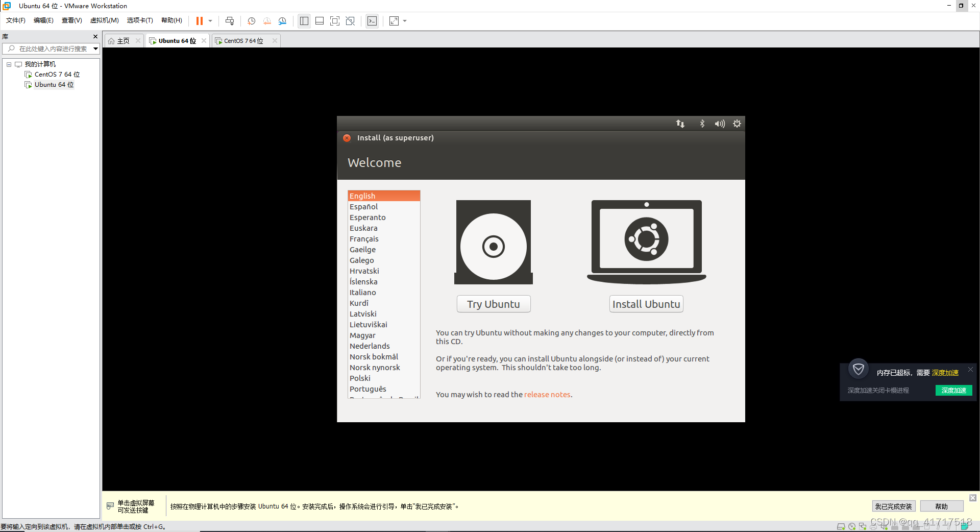Open the 查看(V) menu
Viewport: 980px width, 532px height.
pos(71,20)
